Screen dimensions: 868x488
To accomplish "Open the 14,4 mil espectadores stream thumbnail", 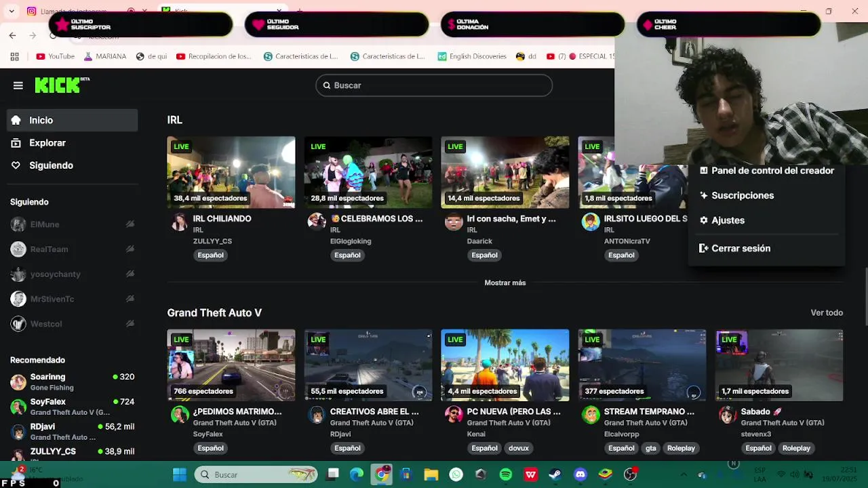I will pos(505,172).
